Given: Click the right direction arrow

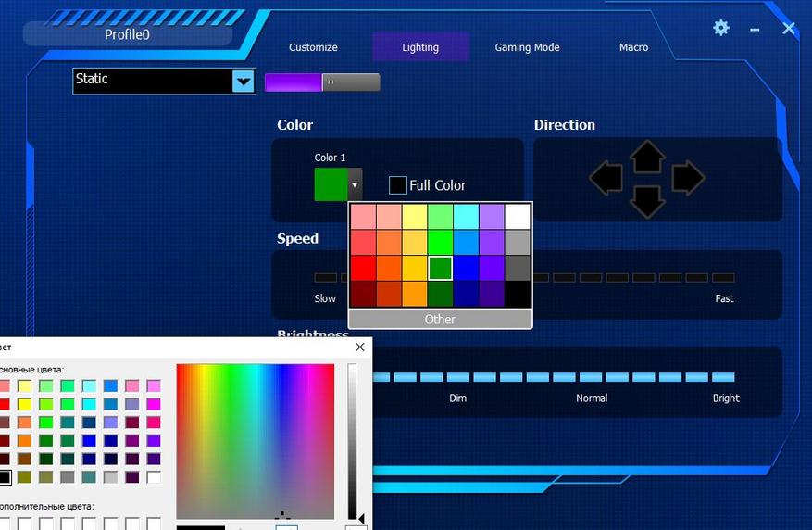Looking at the screenshot, I should click(x=688, y=178).
